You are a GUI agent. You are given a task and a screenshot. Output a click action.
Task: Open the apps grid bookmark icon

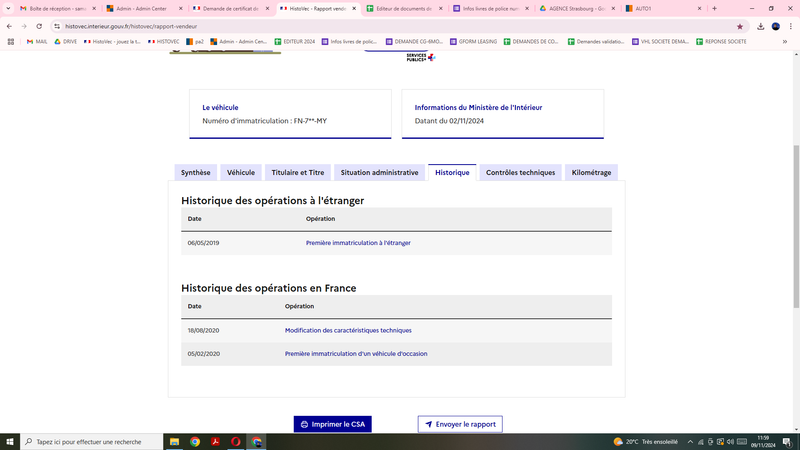[x=11, y=42]
